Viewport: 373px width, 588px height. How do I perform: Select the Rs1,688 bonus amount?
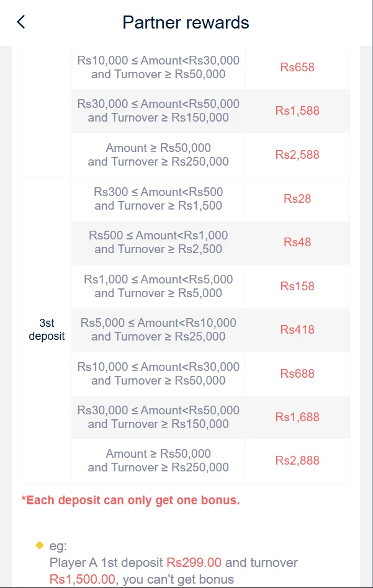point(297,417)
